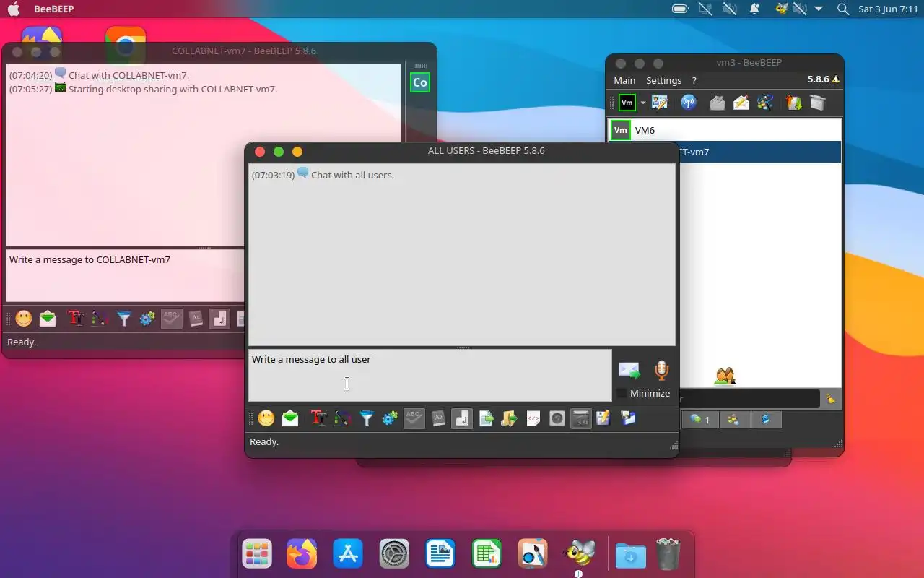Click green envelope icon in ALL USERS toolbar
This screenshot has height=578, width=924.
click(290, 418)
